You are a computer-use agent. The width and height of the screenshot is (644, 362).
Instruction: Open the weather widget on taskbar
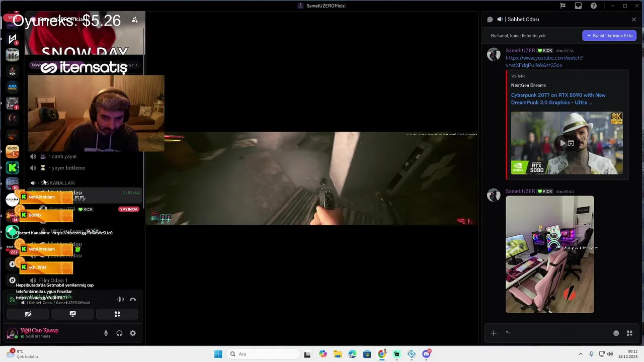(x=23, y=354)
